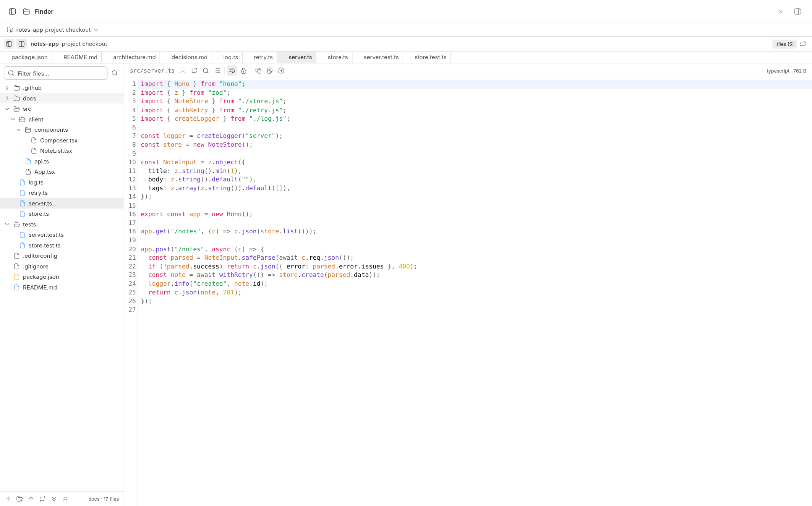Click the refresh icon beside the .files (5) badge
The width and height of the screenshot is (812, 506).
(803, 44)
